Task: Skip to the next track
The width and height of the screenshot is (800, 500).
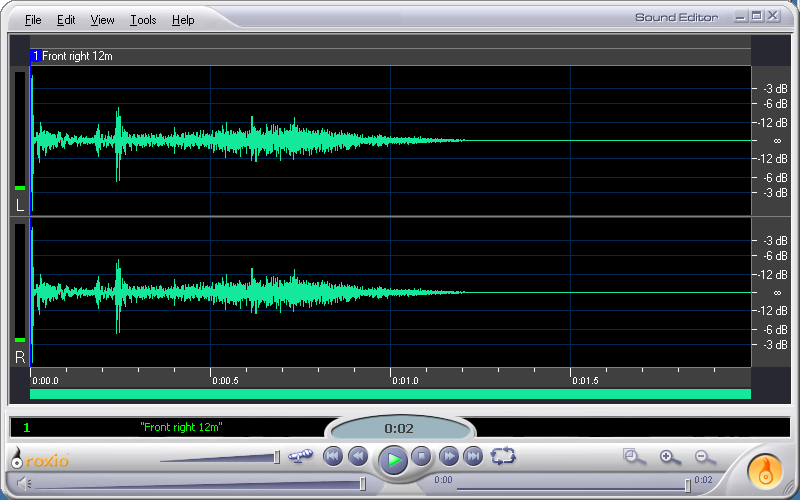Action: click(474, 457)
